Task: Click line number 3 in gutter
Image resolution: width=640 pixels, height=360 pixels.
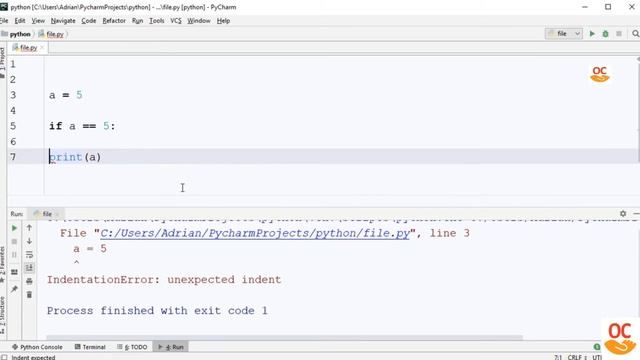Action: coord(13,95)
